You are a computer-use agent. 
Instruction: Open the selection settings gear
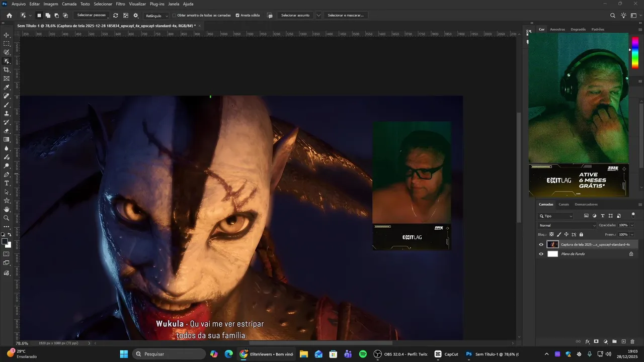coord(135,16)
